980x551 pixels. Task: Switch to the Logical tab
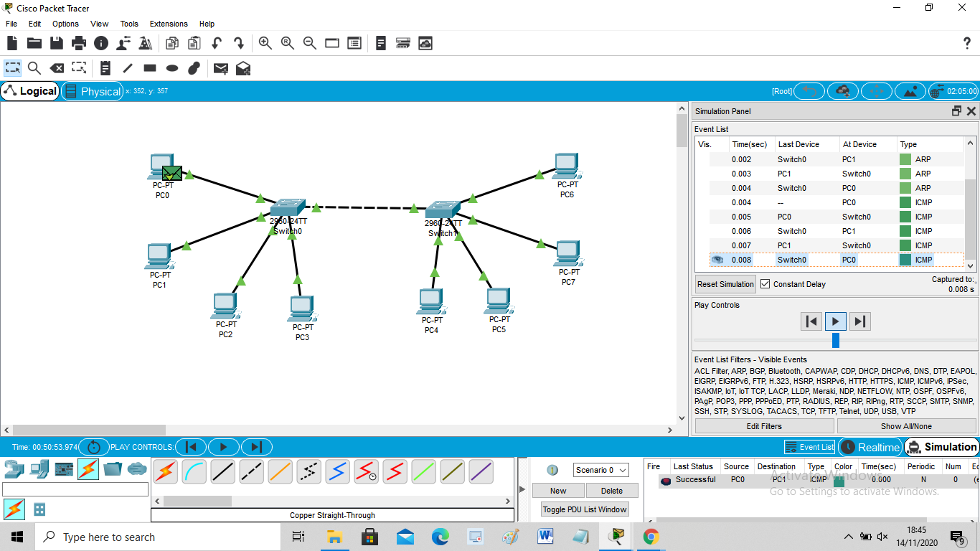pos(30,91)
